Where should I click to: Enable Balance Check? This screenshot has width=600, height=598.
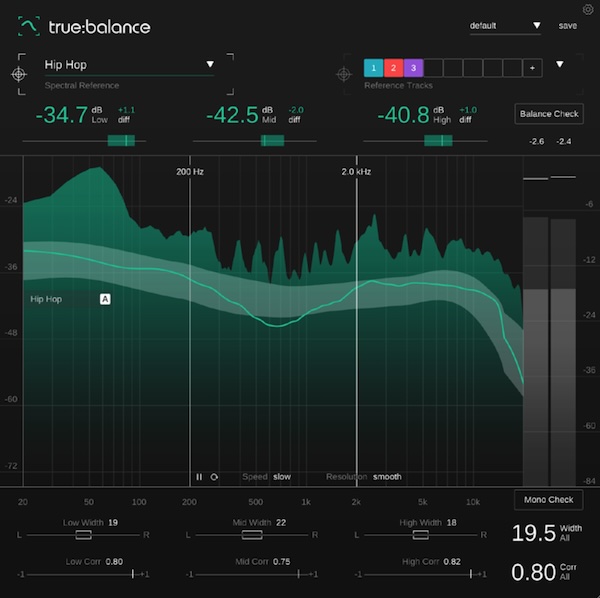[549, 114]
